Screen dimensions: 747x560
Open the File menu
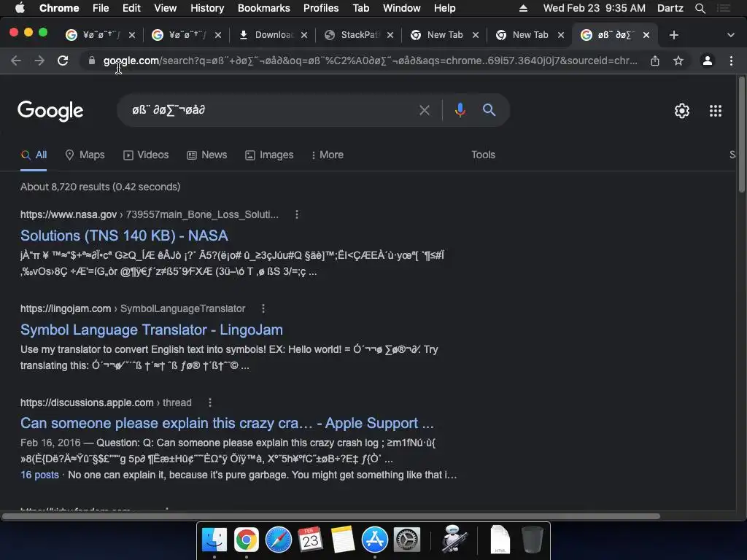click(x=101, y=9)
